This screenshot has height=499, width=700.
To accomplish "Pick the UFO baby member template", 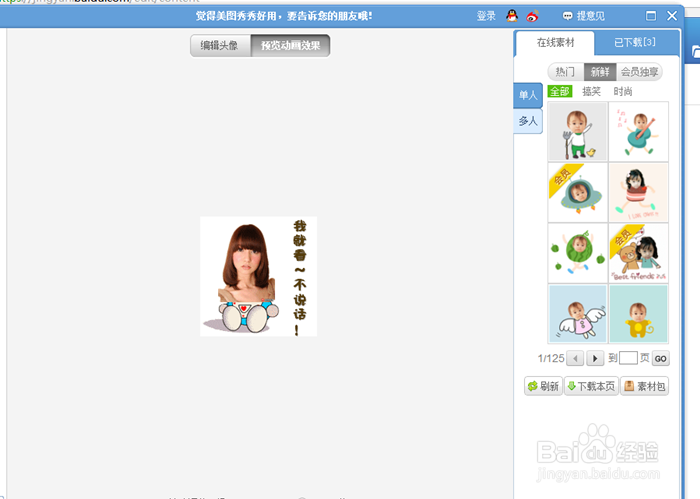I will point(578,192).
